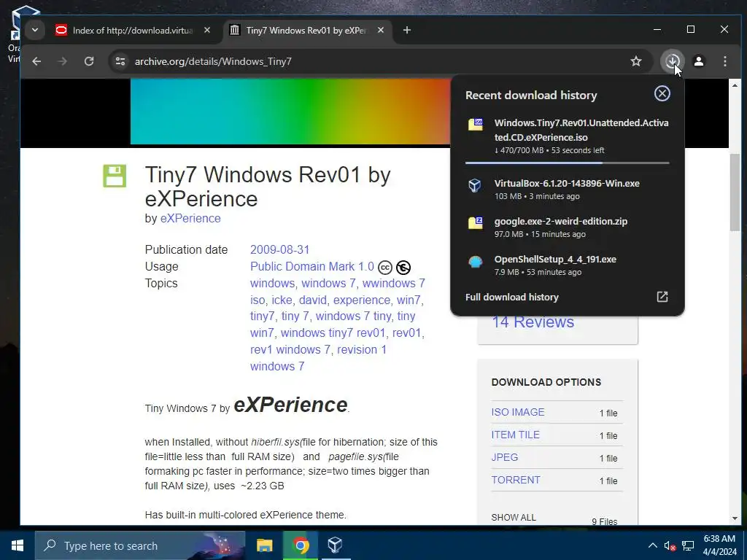
Task: Click the 'win7' topic link
Action: (x=409, y=300)
